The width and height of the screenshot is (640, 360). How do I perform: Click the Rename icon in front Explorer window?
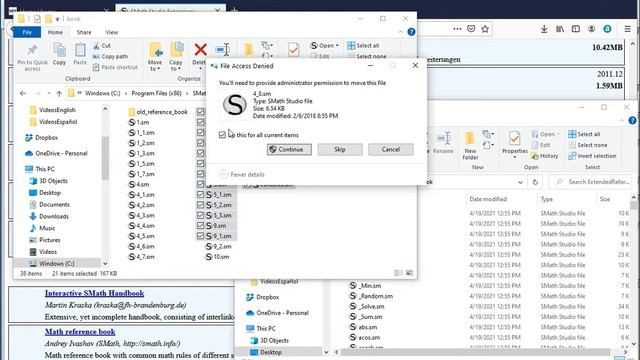[222, 50]
